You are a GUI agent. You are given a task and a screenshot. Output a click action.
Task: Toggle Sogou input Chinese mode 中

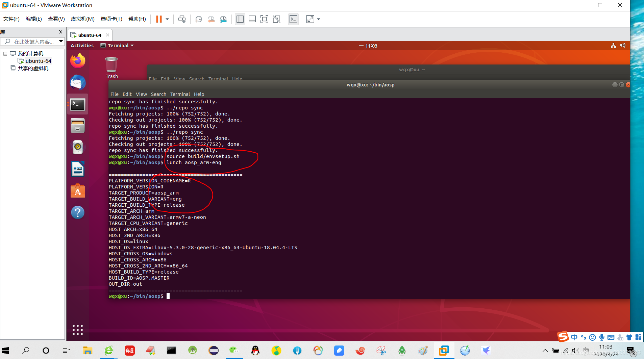(574, 337)
